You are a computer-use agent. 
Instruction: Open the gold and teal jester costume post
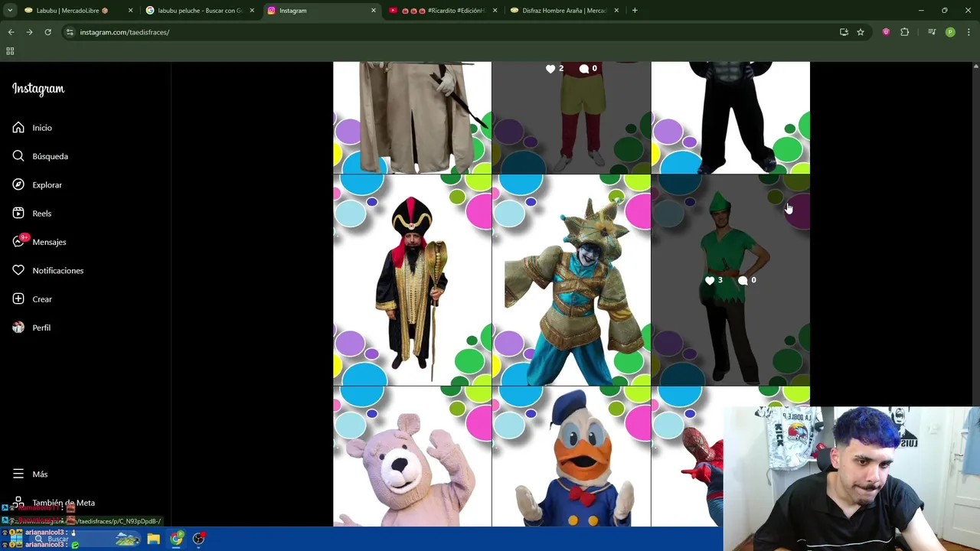pyautogui.click(x=571, y=280)
